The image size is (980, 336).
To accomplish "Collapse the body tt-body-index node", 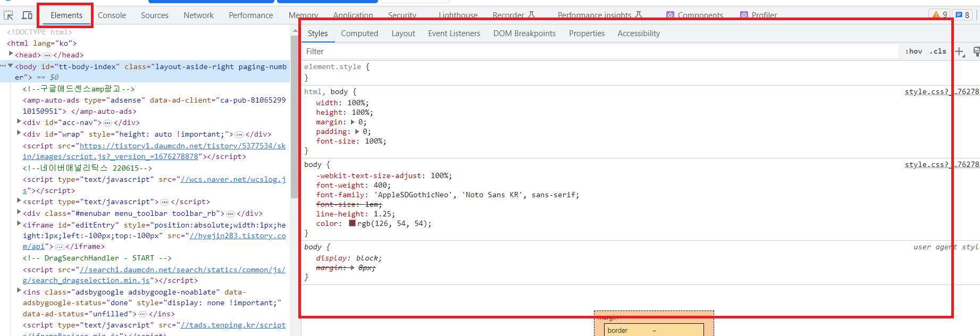I will click(x=11, y=66).
